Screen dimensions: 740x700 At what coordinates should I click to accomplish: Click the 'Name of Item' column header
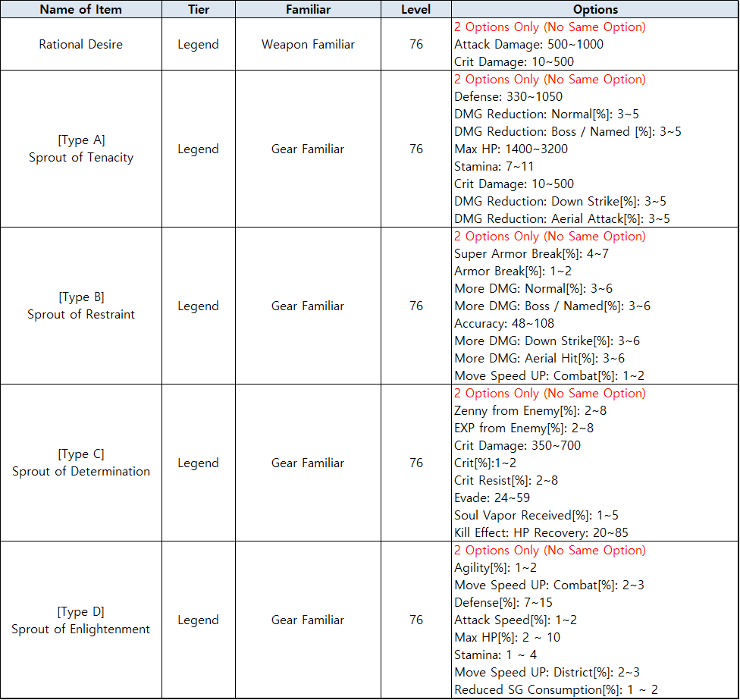click(x=80, y=9)
